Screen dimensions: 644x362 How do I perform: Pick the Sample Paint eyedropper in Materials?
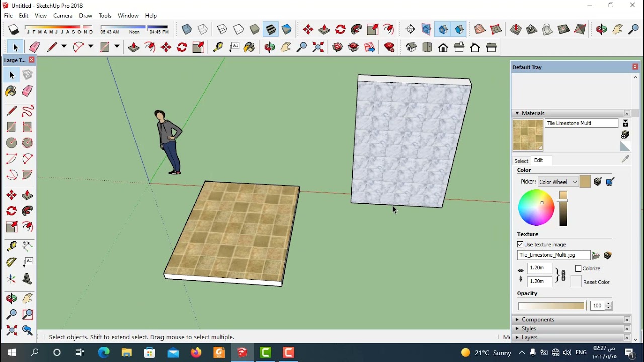(625, 159)
